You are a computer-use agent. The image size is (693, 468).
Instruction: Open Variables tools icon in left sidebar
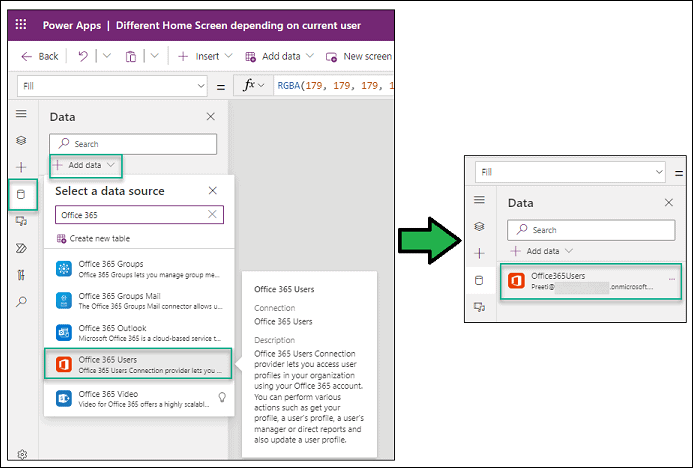click(21, 275)
